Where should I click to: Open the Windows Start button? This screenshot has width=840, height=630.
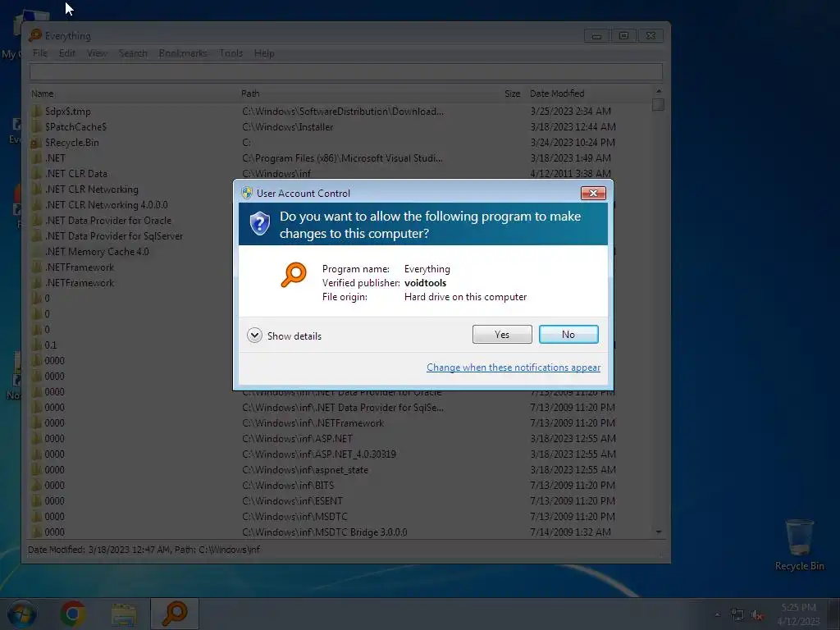[x=21, y=614]
